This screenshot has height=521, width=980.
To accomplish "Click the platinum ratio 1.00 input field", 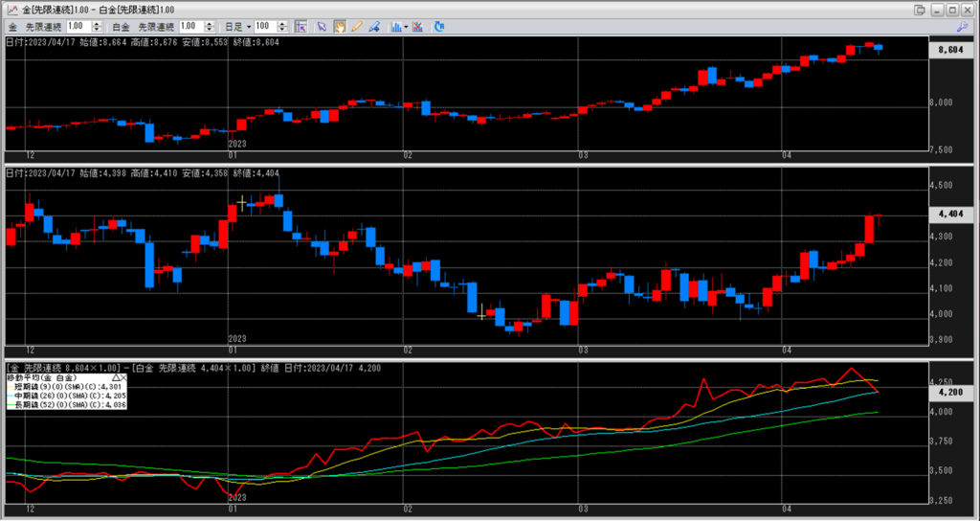I will pos(191,27).
